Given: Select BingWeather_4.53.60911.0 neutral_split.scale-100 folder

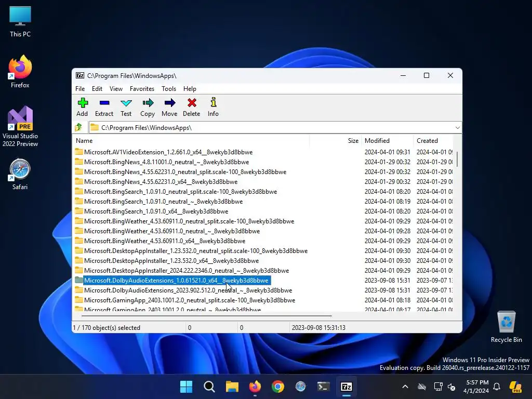Looking at the screenshot, I should (x=189, y=221).
